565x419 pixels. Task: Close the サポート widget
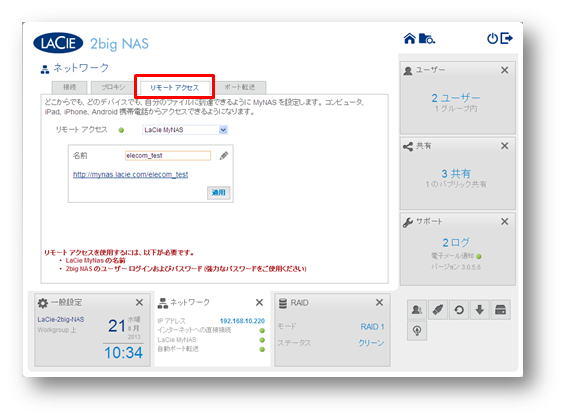(505, 222)
